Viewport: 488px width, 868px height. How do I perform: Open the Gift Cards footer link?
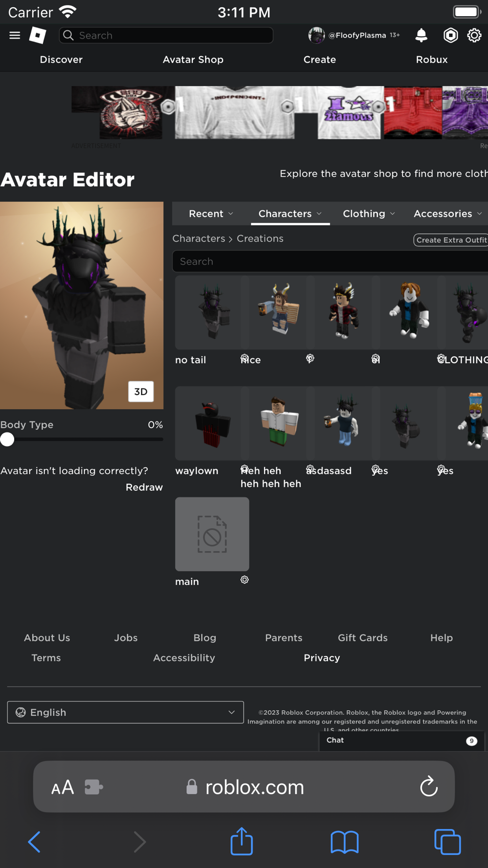(363, 638)
